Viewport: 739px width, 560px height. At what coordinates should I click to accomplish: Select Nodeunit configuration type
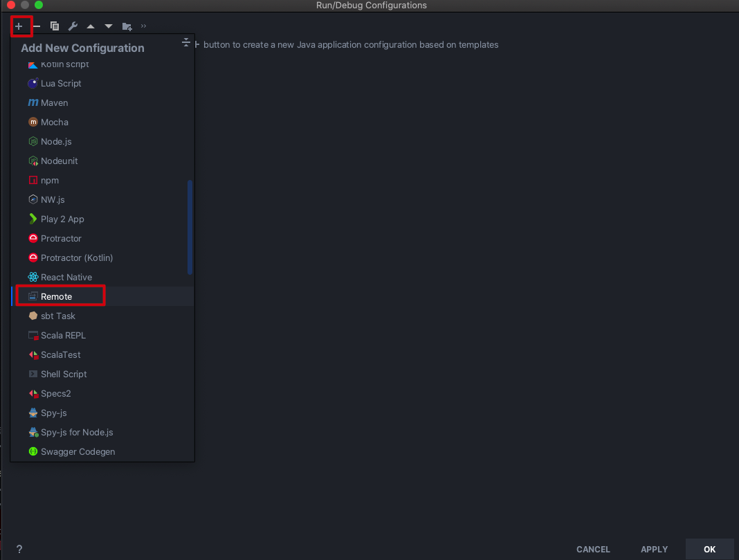[x=102, y=161]
